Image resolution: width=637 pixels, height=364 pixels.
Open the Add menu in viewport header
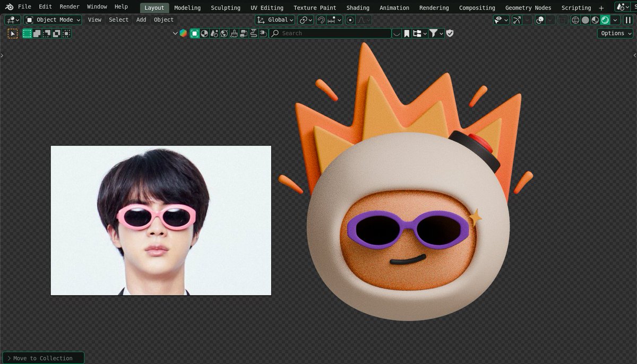(141, 20)
